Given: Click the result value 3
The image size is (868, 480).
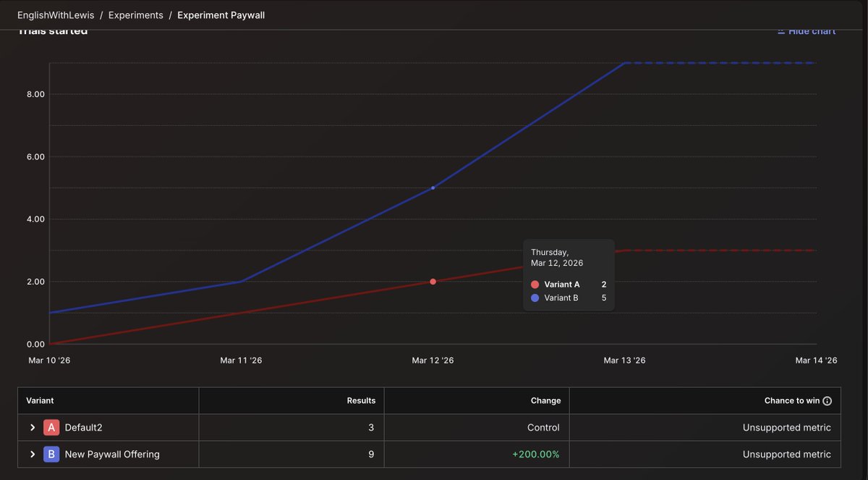Looking at the screenshot, I should (371, 428).
